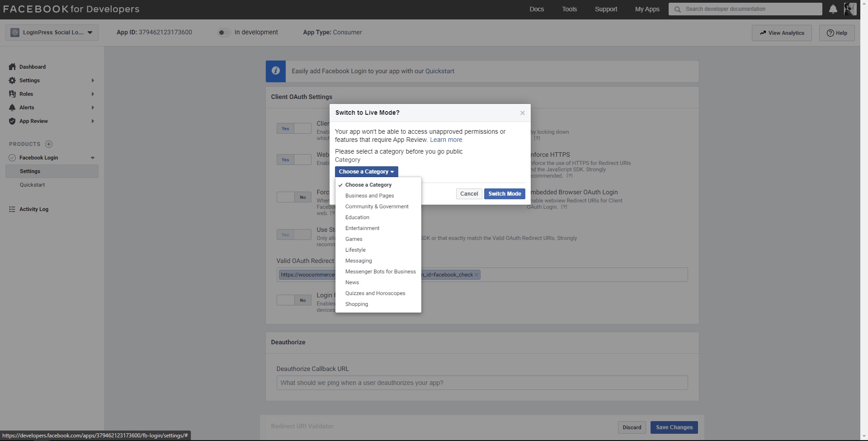Click the Valid OAuth Redirect URIs field
Image resolution: width=868 pixels, height=441 pixels.
[482, 275]
